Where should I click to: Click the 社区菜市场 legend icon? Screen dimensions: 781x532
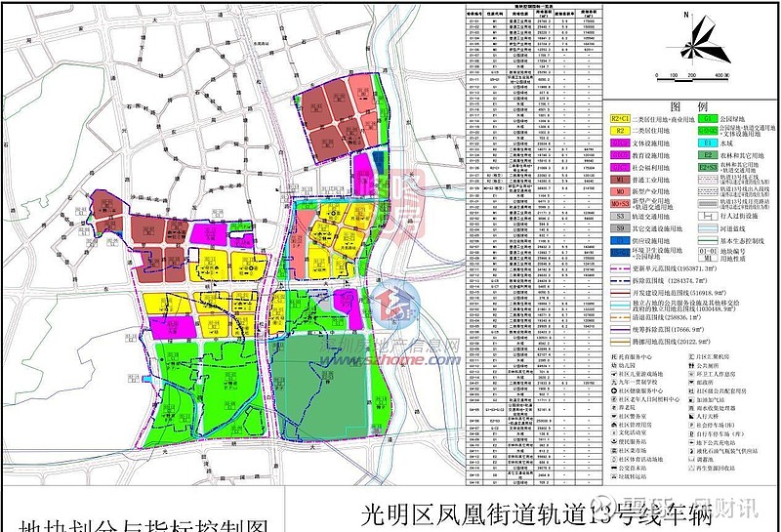coord(614,450)
